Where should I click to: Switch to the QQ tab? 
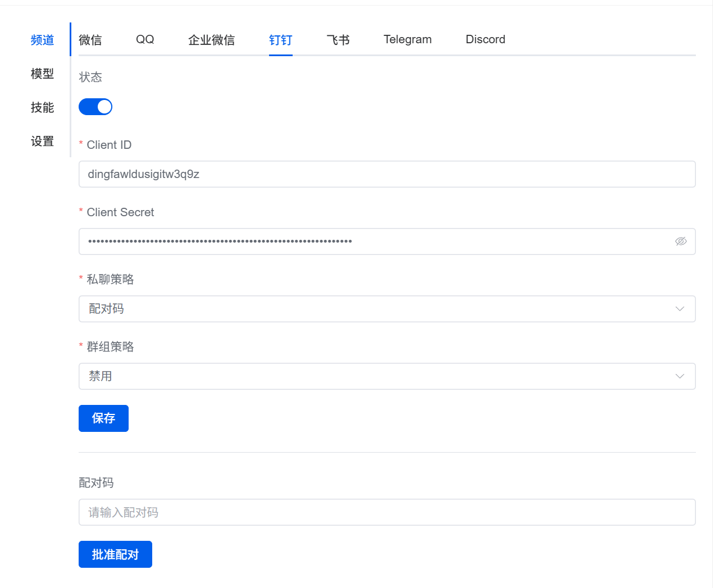tap(145, 40)
